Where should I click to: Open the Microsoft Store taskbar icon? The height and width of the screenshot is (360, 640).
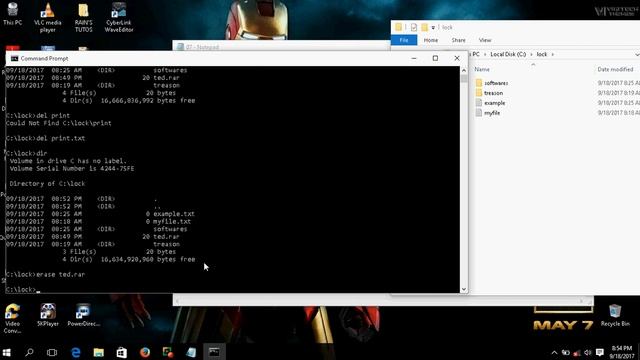(x=122, y=352)
